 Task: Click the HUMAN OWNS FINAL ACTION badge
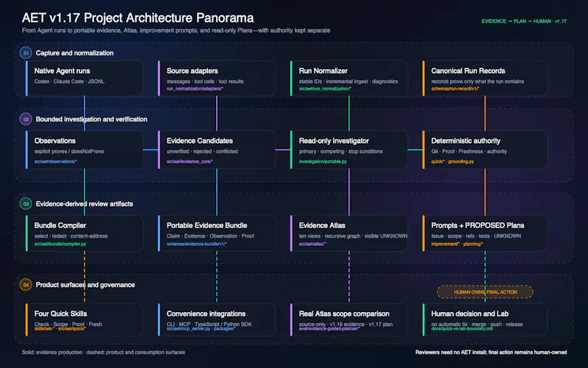coord(485,291)
